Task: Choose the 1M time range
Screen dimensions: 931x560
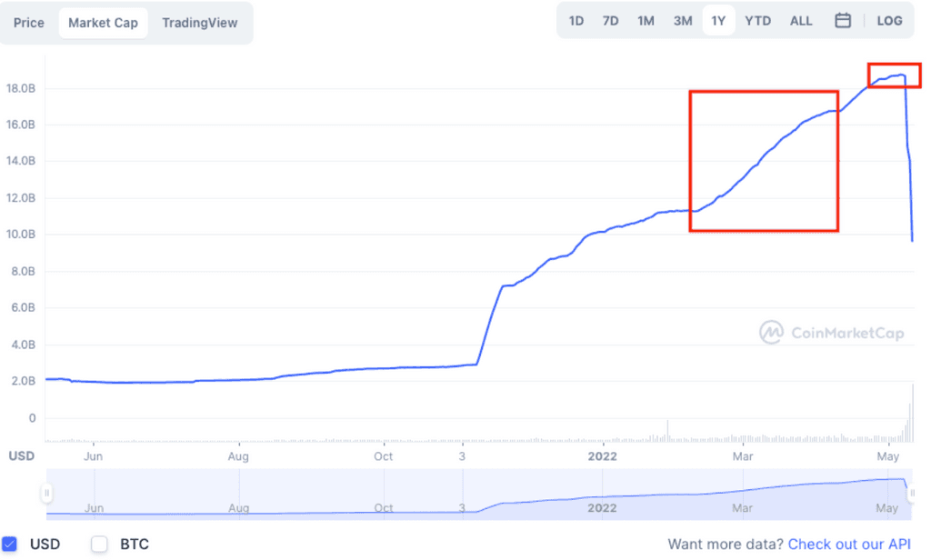Action: pyautogui.click(x=646, y=21)
